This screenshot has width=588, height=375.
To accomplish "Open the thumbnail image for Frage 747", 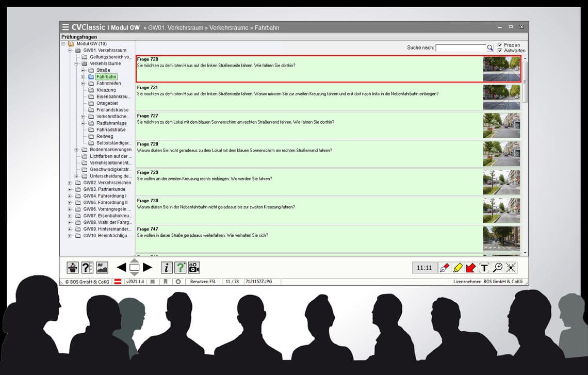I will pyautogui.click(x=502, y=239).
